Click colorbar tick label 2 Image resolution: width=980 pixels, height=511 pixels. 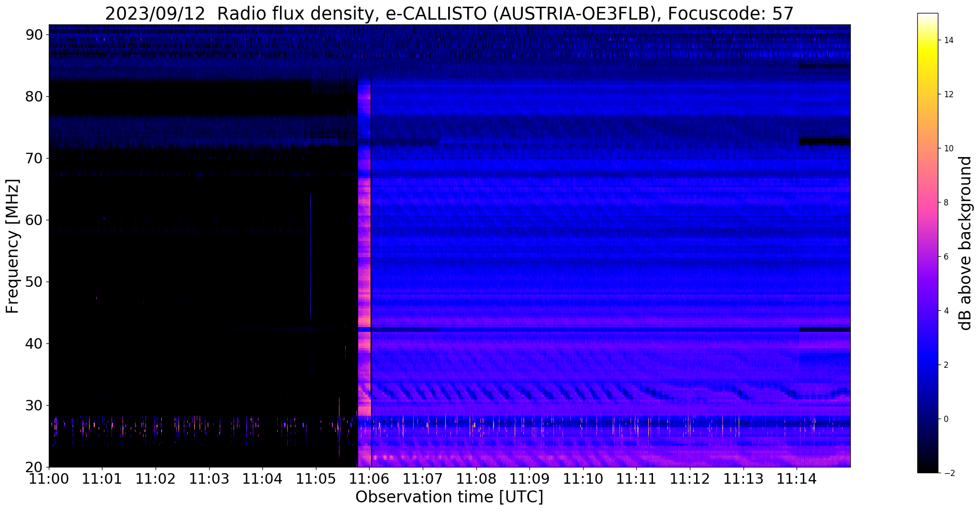946,365
